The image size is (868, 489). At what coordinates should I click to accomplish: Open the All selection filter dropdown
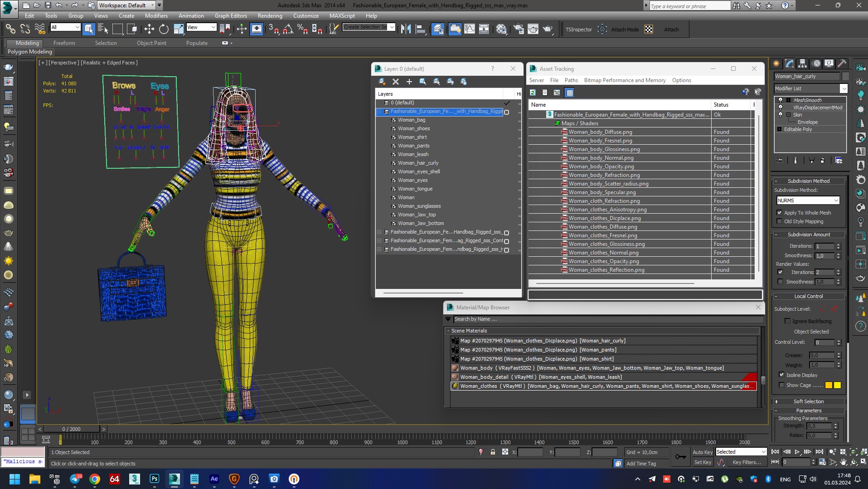(x=65, y=27)
